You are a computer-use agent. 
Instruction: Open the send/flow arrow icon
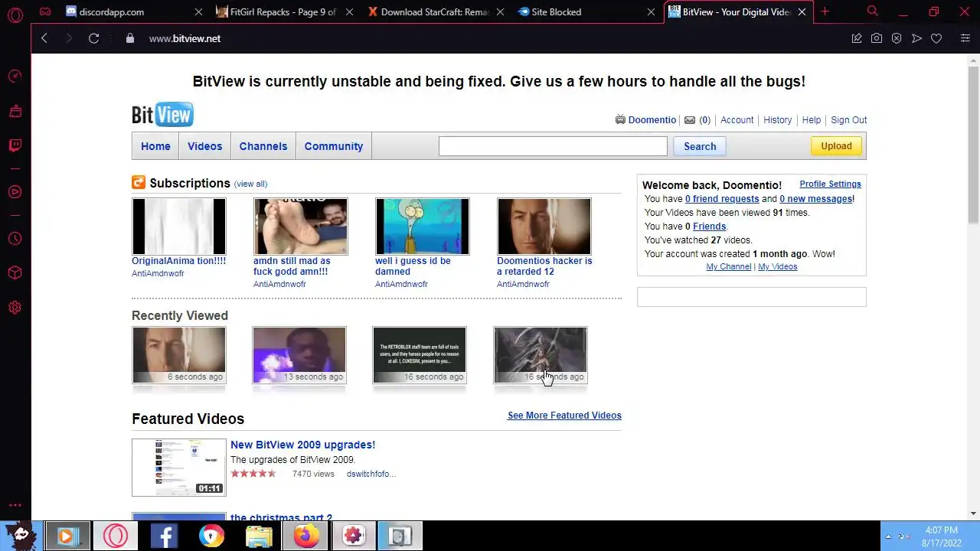click(916, 38)
